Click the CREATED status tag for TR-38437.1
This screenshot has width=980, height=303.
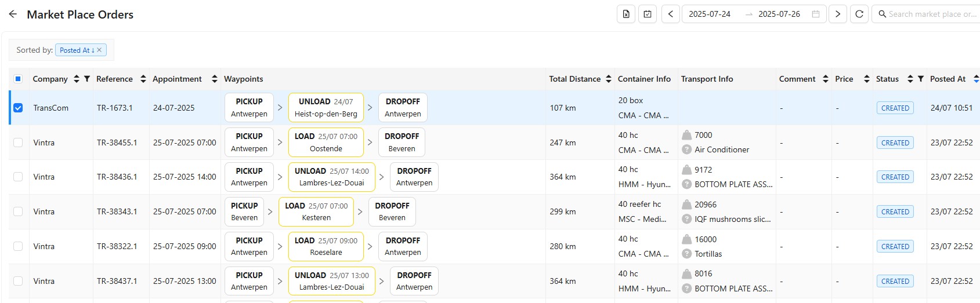pyautogui.click(x=895, y=282)
